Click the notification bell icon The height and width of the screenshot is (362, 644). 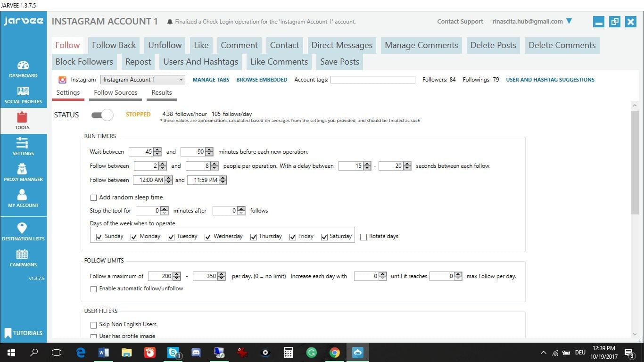coord(170,22)
